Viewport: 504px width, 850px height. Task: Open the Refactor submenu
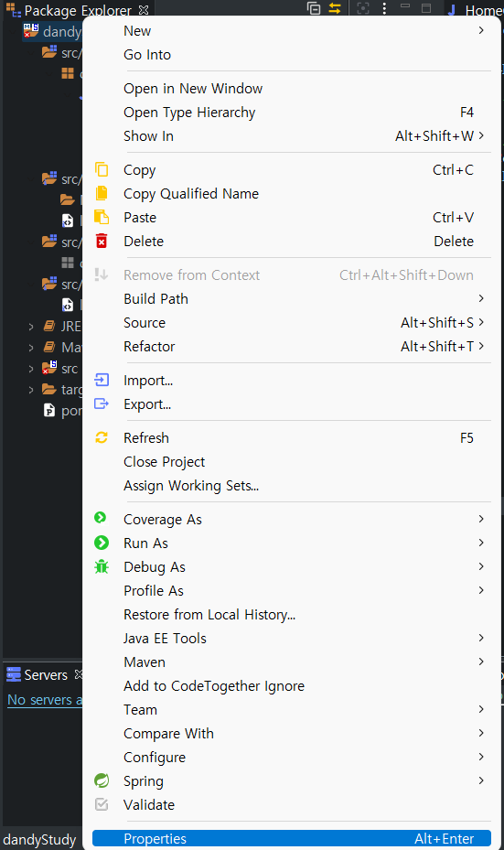click(x=292, y=347)
